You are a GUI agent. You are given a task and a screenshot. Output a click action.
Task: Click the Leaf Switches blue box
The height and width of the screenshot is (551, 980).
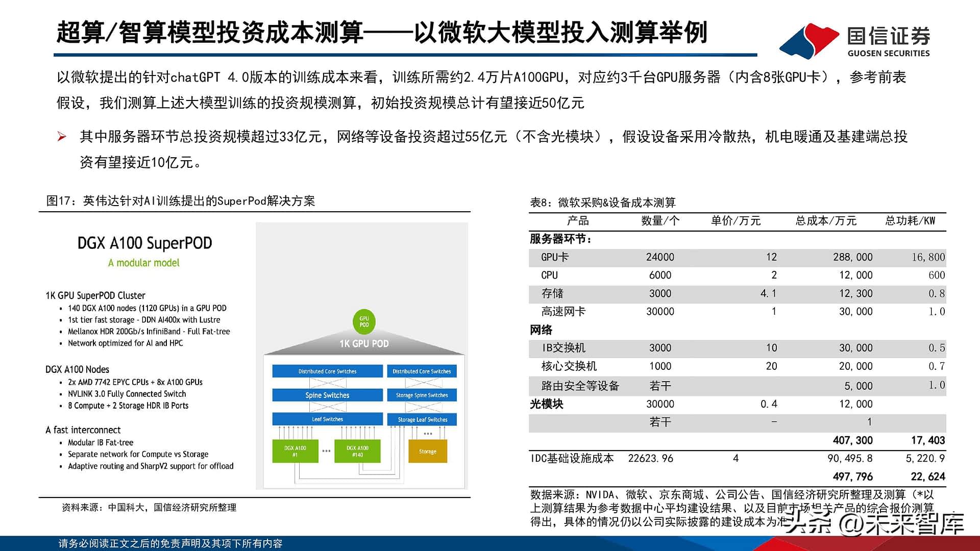(327, 419)
